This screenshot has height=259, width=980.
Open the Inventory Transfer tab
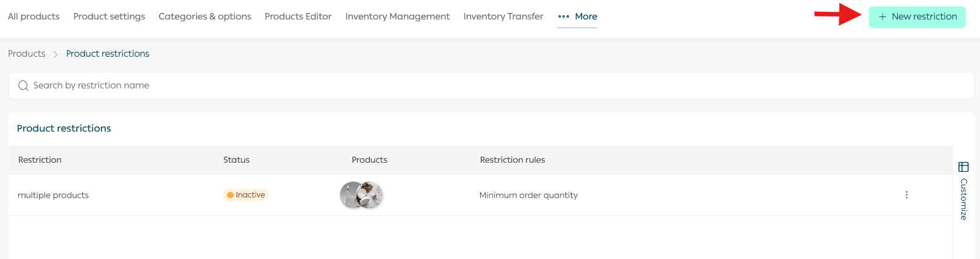pos(503,16)
